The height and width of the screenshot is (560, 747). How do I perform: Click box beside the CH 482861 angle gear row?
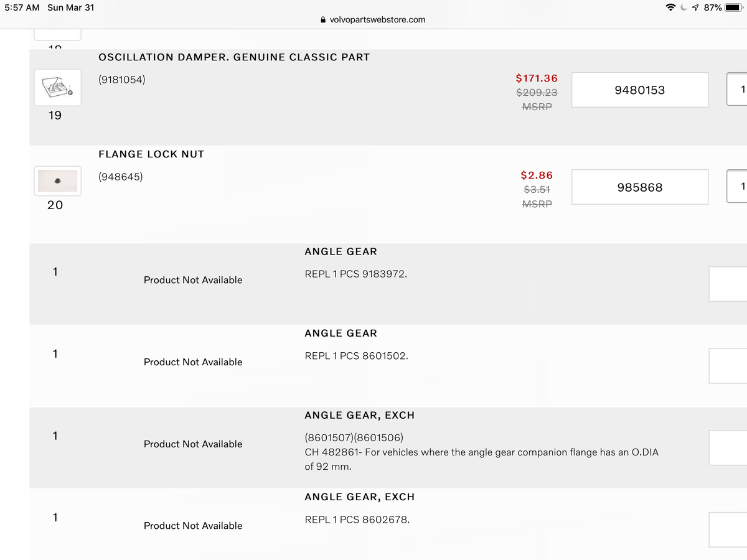[728, 448]
